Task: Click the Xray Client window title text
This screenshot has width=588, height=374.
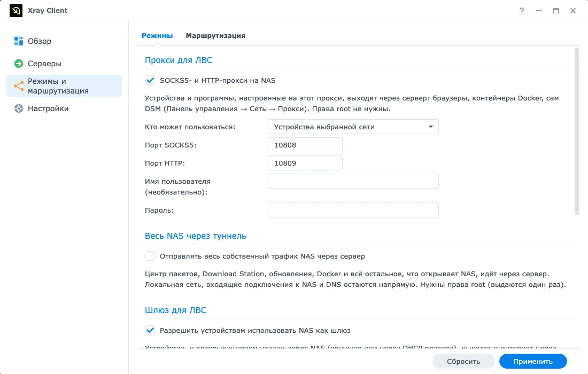Action: tap(48, 11)
